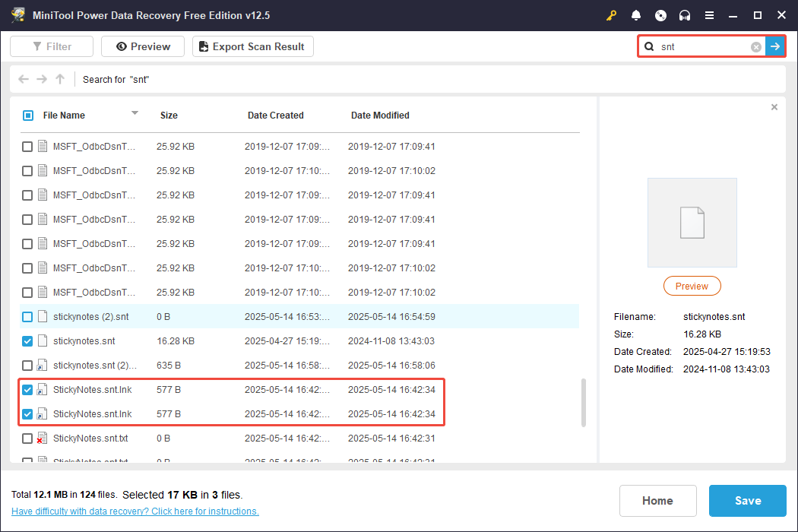Viewport: 798px width, 532px height.
Task: Click the key icon to register license
Action: (x=612, y=15)
